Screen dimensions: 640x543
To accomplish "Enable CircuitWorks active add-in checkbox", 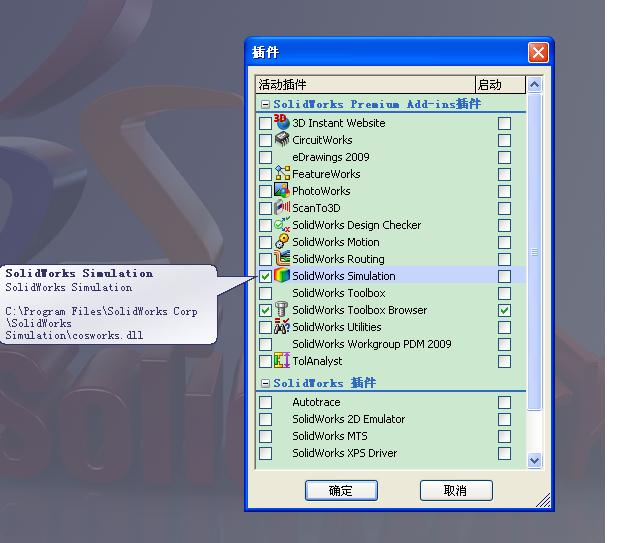I will 265,140.
